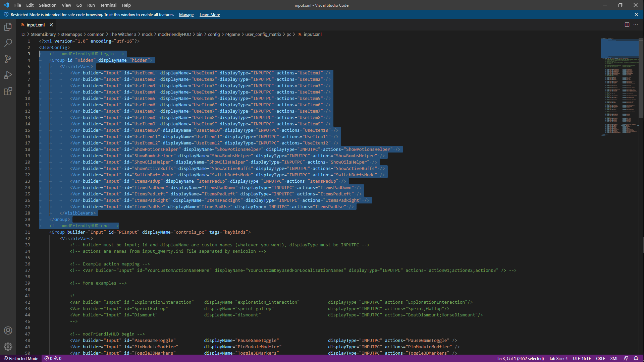Open the Terminal menu
This screenshot has width=644, height=362.
[108, 5]
